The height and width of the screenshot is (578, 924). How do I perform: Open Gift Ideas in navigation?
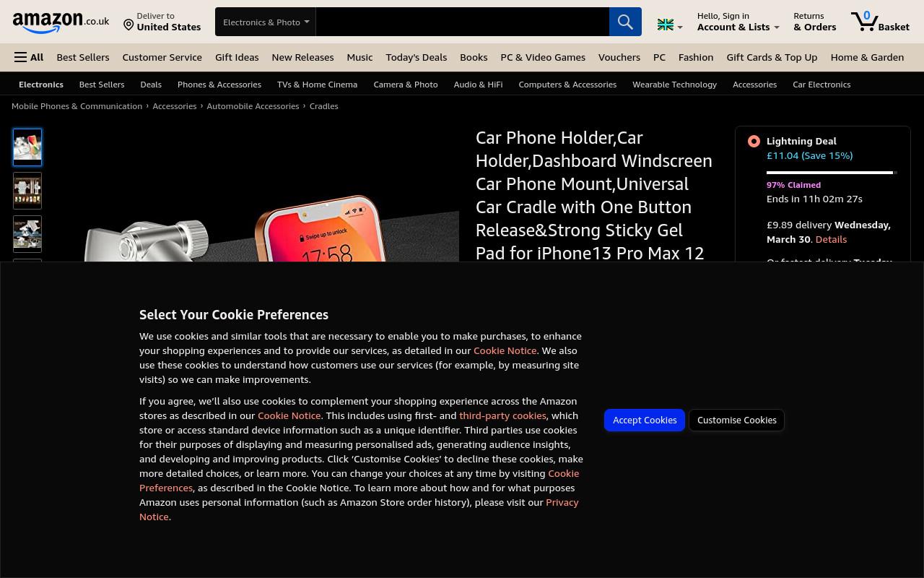point(237,57)
